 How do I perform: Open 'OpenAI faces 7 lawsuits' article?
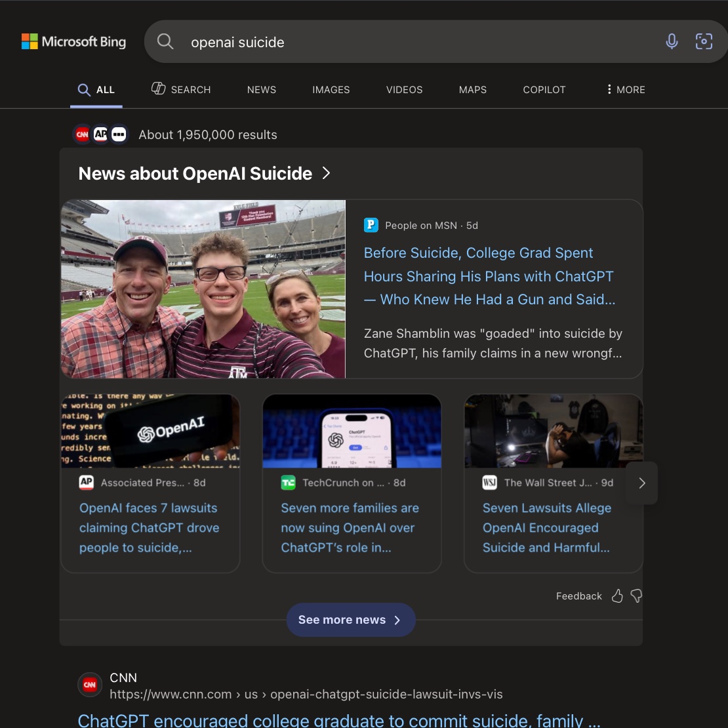click(149, 528)
